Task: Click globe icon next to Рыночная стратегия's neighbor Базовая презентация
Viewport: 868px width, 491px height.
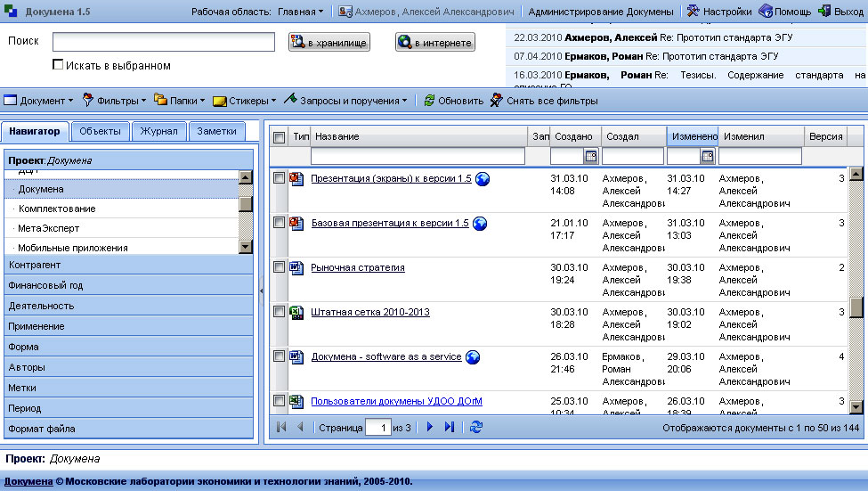Action: click(x=479, y=224)
